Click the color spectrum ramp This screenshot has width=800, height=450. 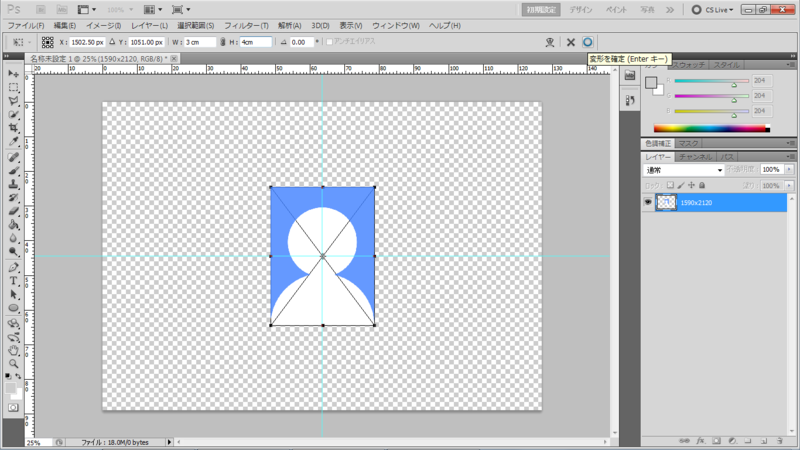712,129
